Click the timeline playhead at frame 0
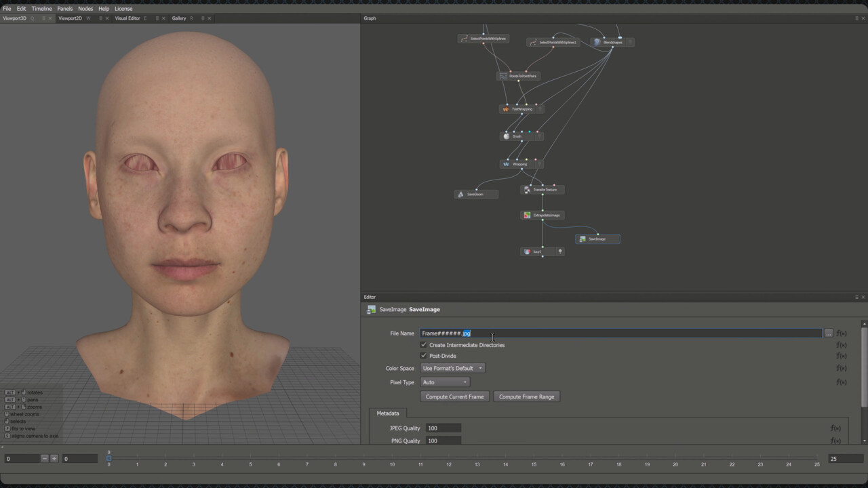868x488 pixels. (x=108, y=459)
